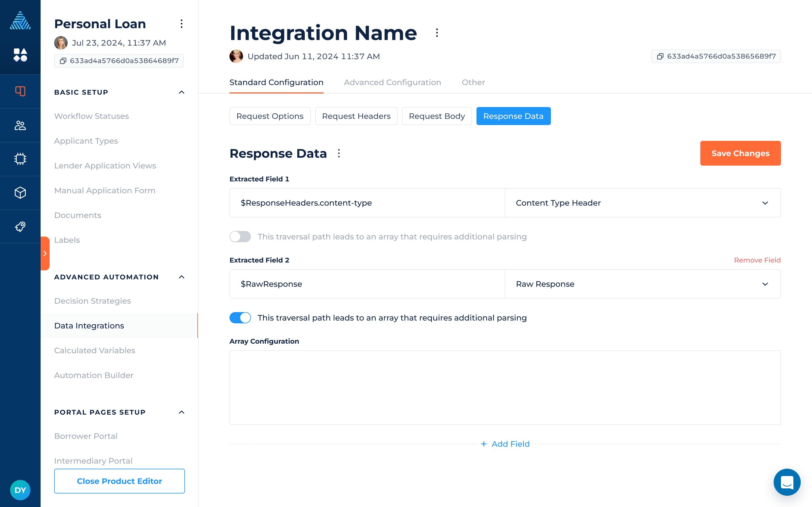Collapse the Basic Setup section
The height and width of the screenshot is (507, 812).
(182, 92)
